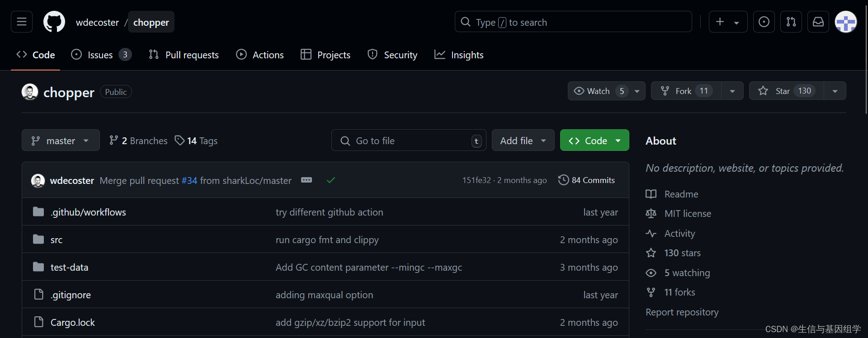
Task: Click the eye icon beside 5 watching
Action: tap(651, 273)
